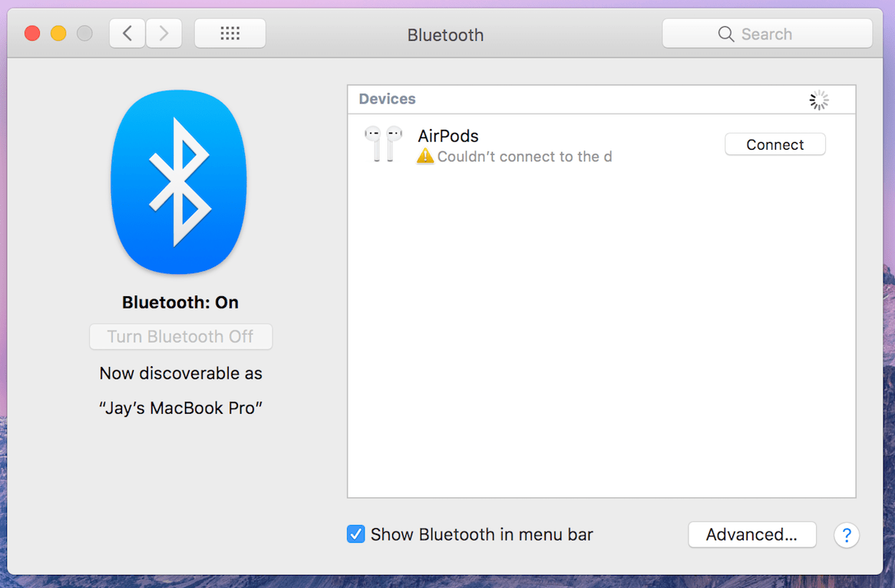
Task: Click Turn Bluetooth Off button
Action: click(x=180, y=336)
